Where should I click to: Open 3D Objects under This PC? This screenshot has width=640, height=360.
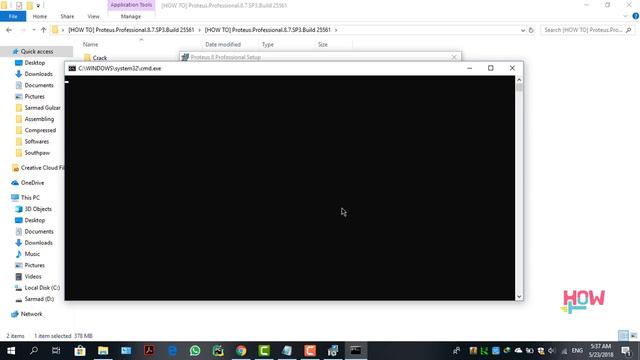coord(38,209)
